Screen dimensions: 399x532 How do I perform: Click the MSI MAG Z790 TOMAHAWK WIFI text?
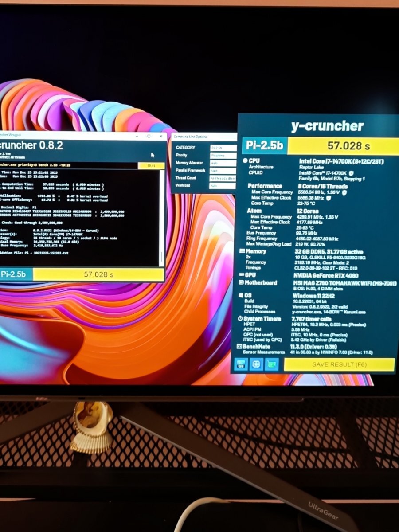(344, 283)
